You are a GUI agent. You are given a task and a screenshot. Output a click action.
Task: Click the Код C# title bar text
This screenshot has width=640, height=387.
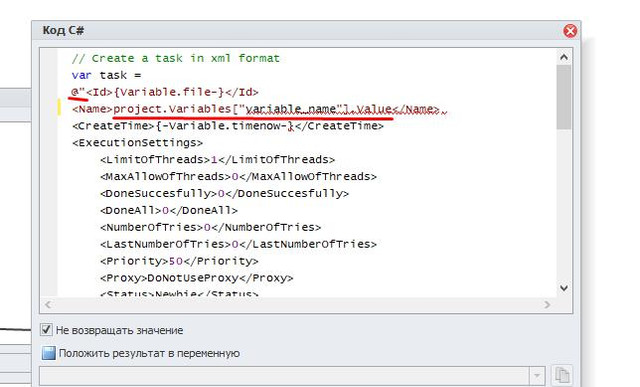(63, 31)
